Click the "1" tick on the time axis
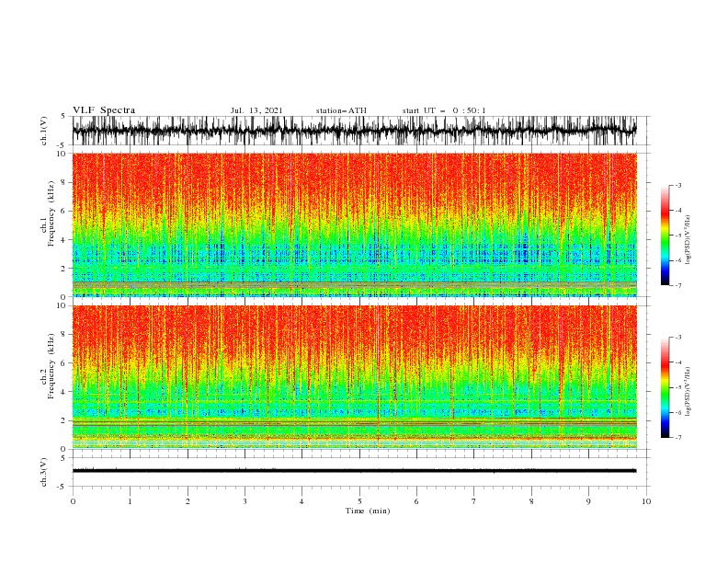Viewport: 728px width, 563px height. pyautogui.click(x=130, y=501)
